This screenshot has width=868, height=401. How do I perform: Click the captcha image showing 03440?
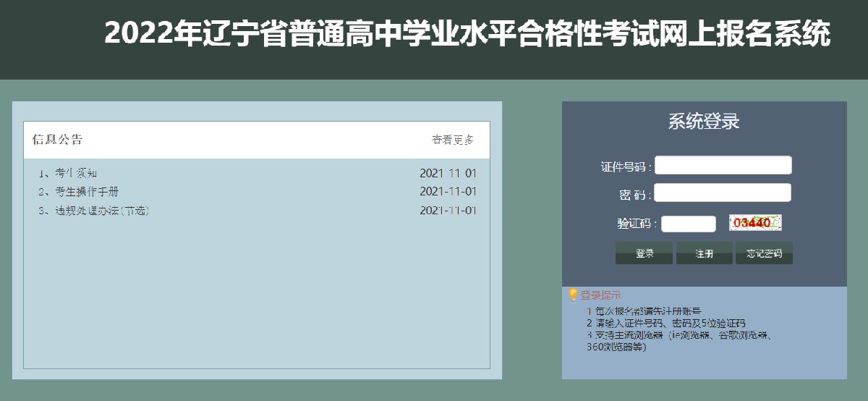755,223
